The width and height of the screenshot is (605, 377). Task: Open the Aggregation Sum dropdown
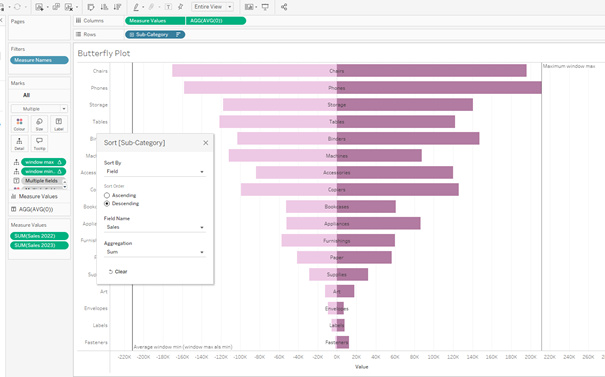pyautogui.click(x=155, y=252)
